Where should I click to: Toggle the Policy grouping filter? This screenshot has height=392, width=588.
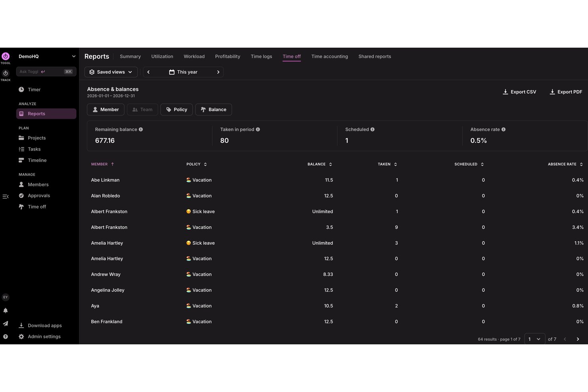[176, 110]
